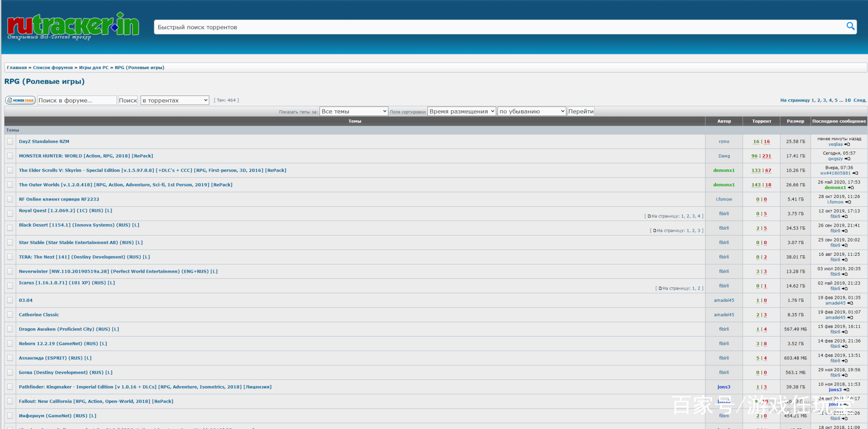868x429 pixels.
Task: Jump to latest post icon in Star Stable row
Action: point(845,245)
